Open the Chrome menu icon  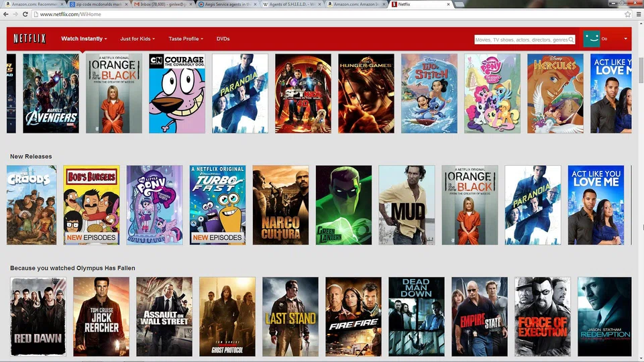click(x=638, y=14)
